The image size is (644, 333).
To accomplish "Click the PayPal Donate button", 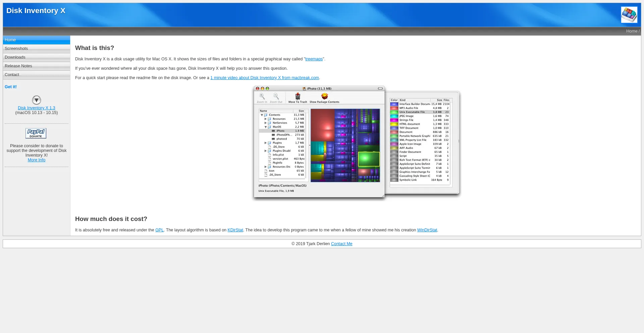I will click(36, 133).
